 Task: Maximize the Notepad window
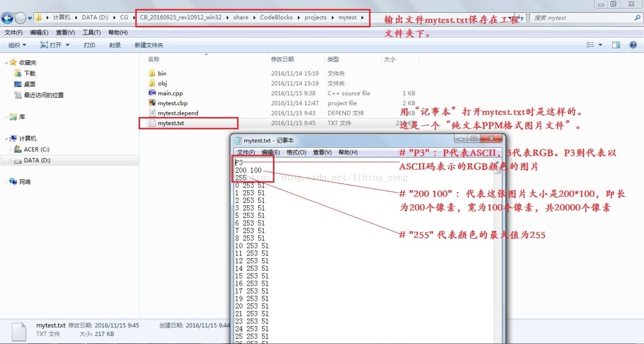(x=473, y=139)
